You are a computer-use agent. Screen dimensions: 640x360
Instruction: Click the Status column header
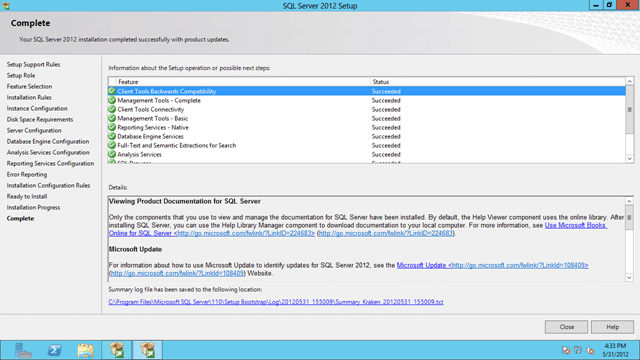pos(498,82)
